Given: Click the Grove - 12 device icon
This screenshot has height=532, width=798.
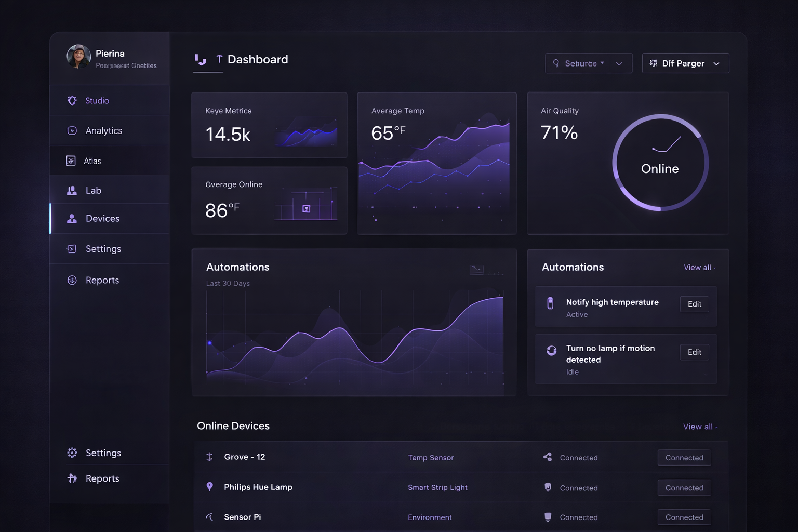Looking at the screenshot, I should (209, 457).
